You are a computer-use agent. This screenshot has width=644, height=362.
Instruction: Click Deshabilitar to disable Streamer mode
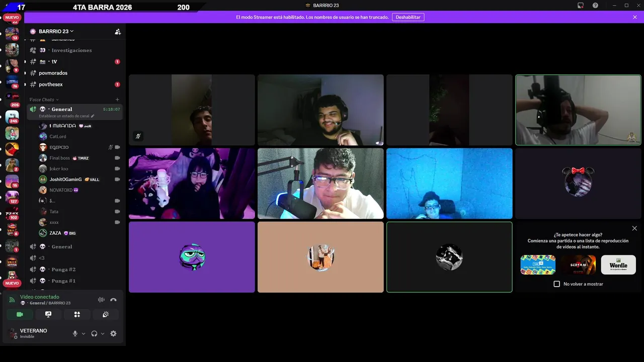[x=408, y=17]
